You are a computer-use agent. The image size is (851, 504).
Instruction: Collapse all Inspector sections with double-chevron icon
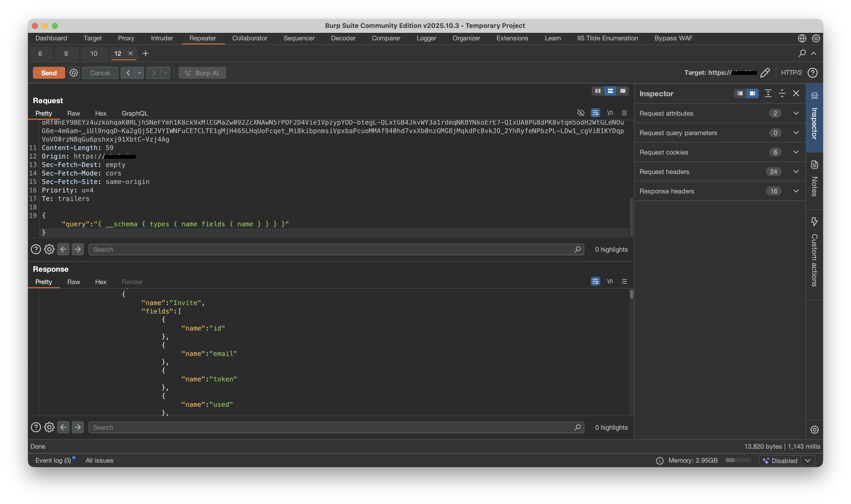(782, 93)
